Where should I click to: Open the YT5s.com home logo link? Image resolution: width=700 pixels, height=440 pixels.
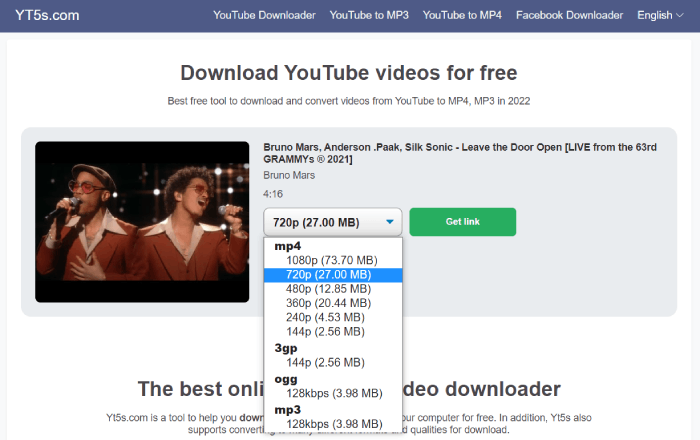47,15
